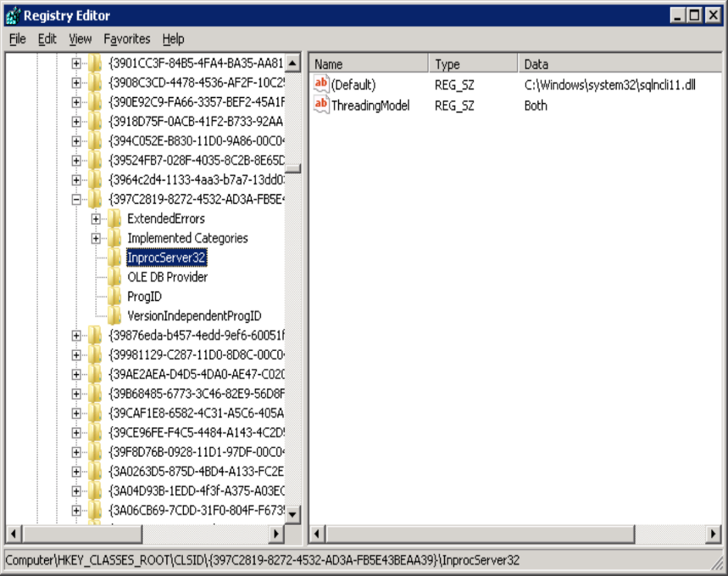Expand the {3908C3CD-4478-4536 key
The width and height of the screenshot is (728, 576).
pyautogui.click(x=76, y=83)
